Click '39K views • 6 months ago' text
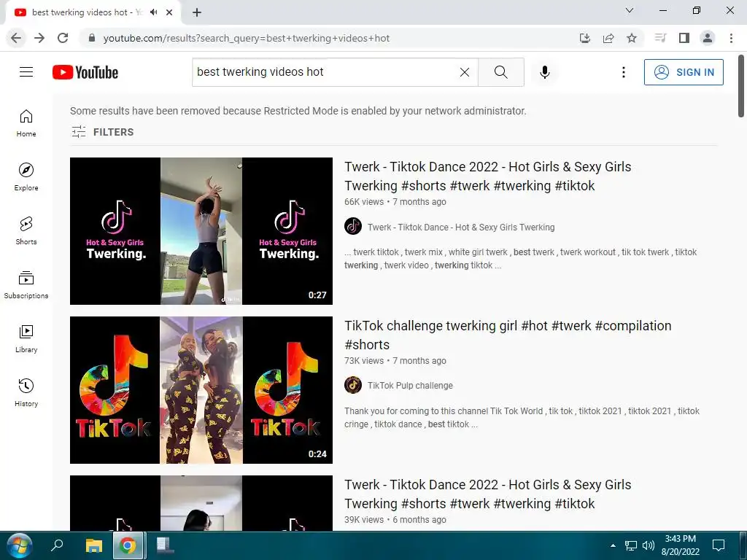The height and width of the screenshot is (560, 747). pyautogui.click(x=395, y=519)
